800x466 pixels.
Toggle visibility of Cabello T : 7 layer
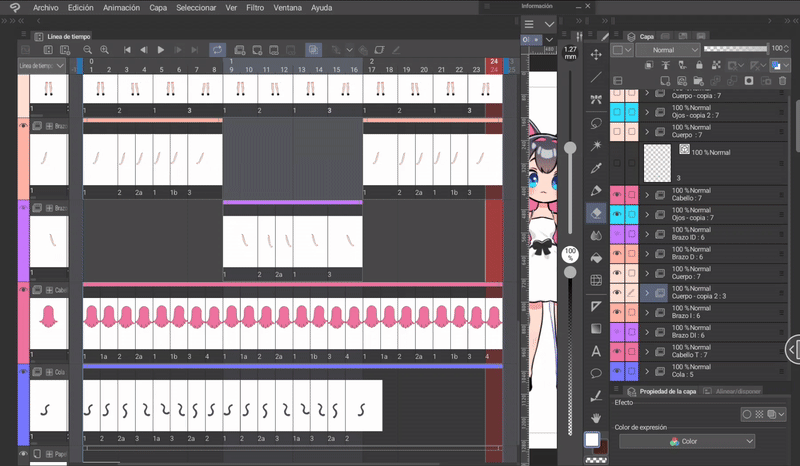(617, 351)
